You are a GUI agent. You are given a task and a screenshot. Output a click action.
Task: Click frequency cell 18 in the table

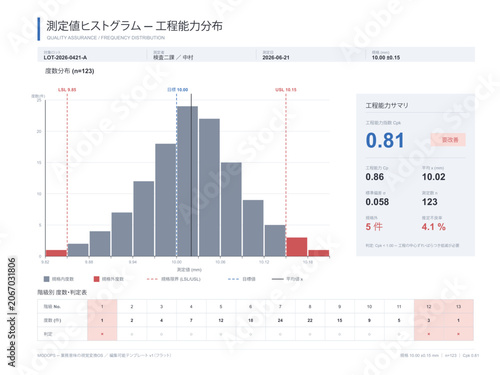tap(251, 320)
